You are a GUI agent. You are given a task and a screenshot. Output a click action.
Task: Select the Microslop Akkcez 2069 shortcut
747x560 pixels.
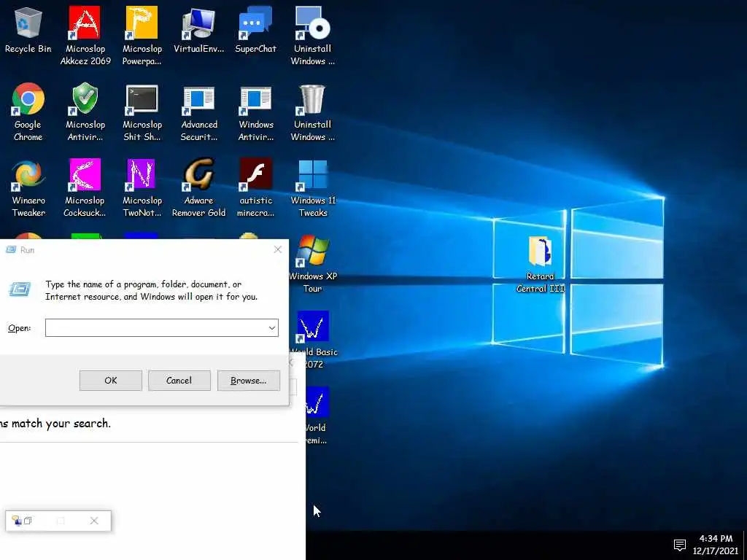point(85,36)
